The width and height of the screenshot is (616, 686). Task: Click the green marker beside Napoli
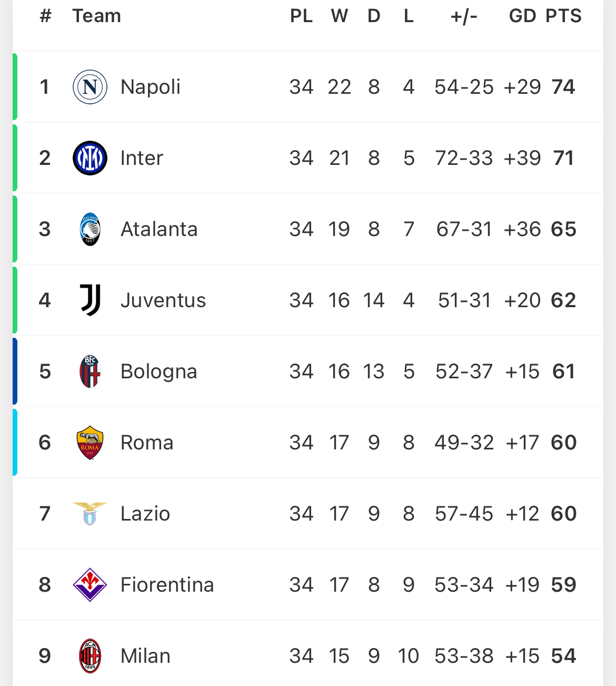15,87
